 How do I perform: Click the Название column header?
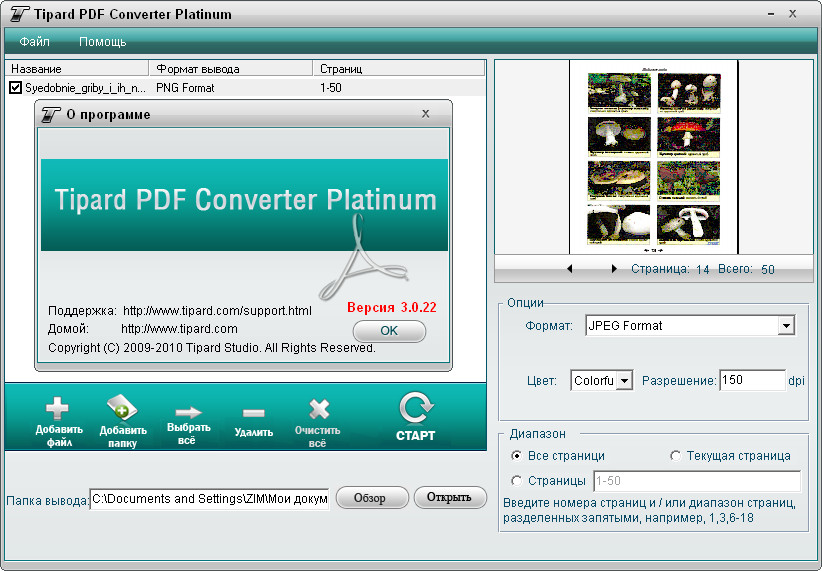(x=77, y=69)
